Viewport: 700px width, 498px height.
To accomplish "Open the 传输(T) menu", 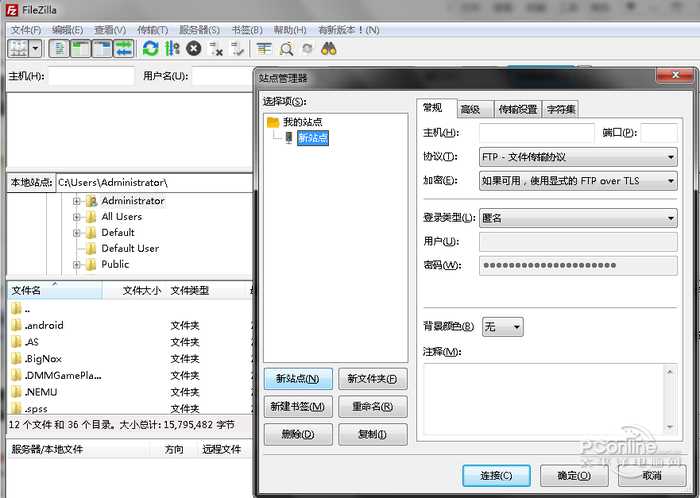I will pos(152,30).
